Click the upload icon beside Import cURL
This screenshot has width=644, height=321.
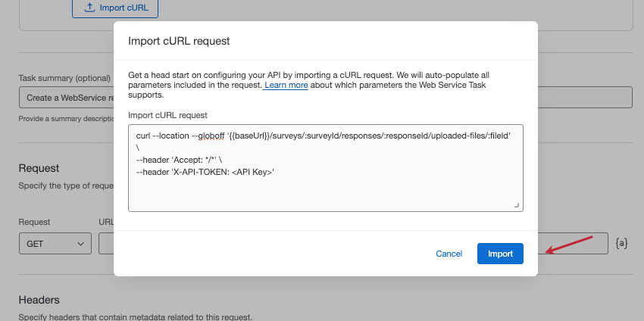[x=89, y=8]
